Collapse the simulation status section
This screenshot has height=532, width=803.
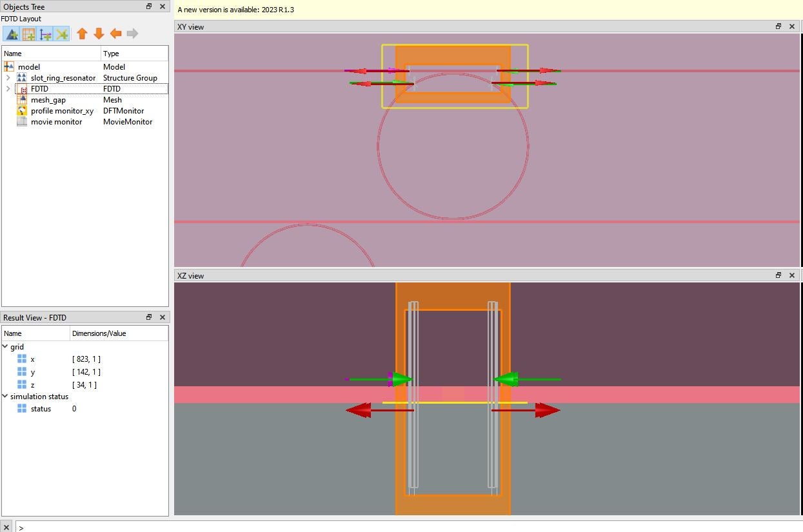tap(5, 397)
